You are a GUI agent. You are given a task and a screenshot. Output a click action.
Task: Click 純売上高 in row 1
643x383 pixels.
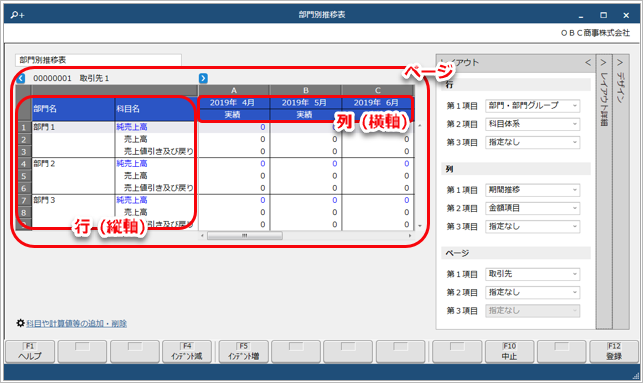point(132,127)
